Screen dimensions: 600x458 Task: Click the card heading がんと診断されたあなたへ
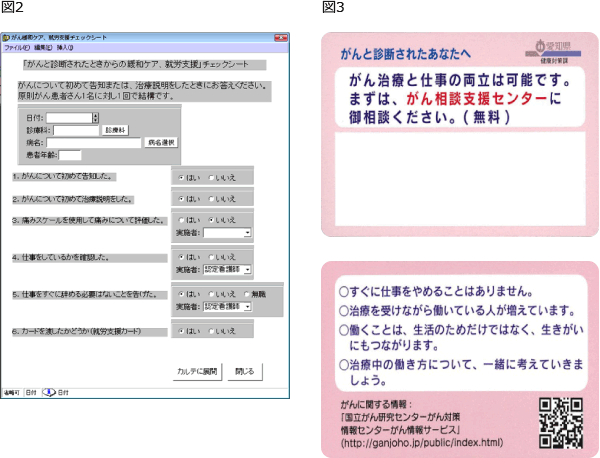[x=405, y=54]
